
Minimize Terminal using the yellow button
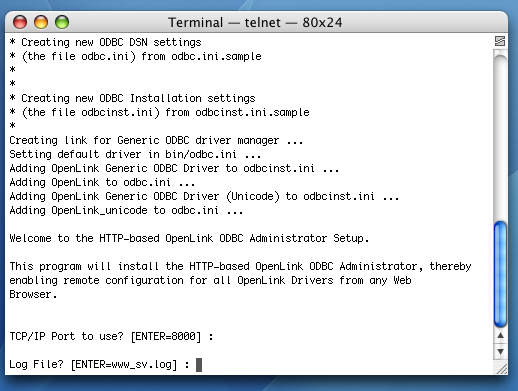[41, 22]
